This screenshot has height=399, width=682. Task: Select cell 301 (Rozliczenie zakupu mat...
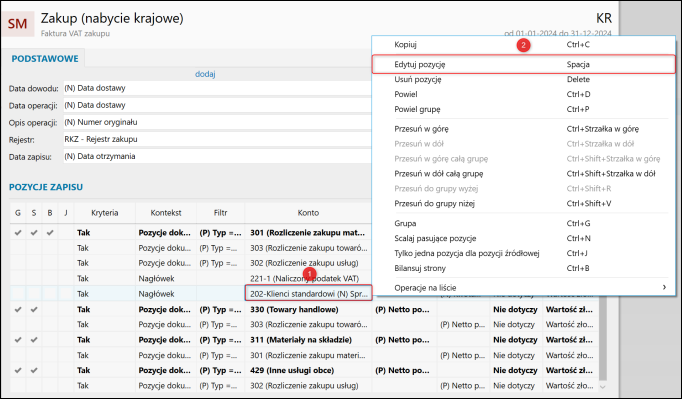coord(308,233)
